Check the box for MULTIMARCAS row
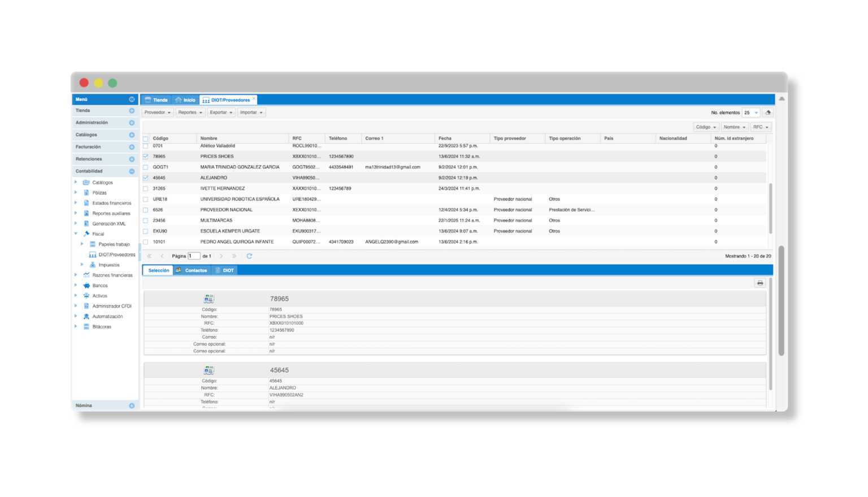Image resolution: width=868 pixels, height=497 pixels. coord(146,221)
